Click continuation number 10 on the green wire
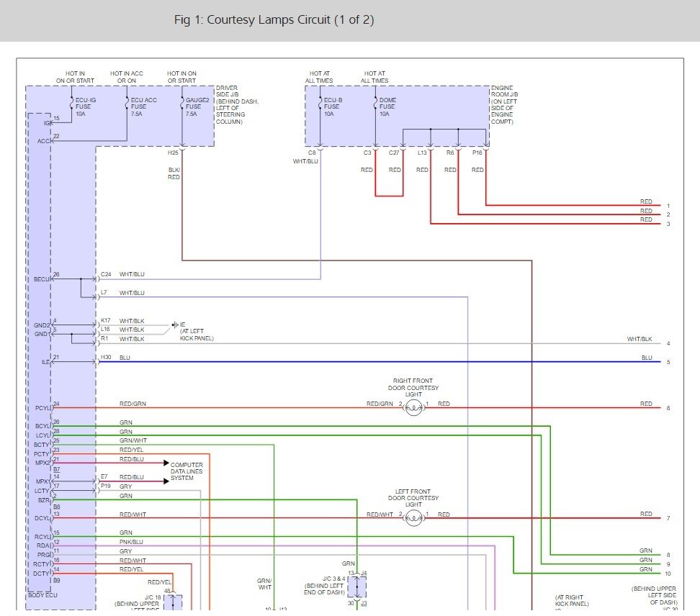The height and width of the screenshot is (616, 700). click(x=668, y=574)
